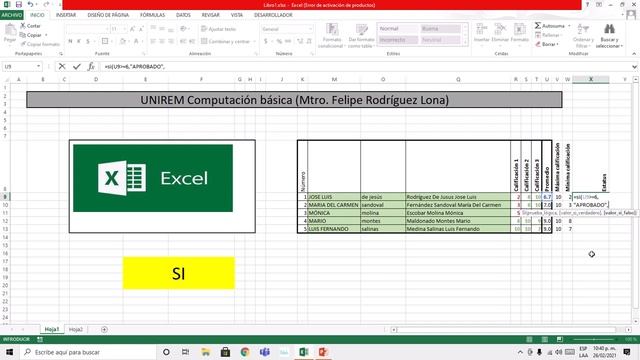
Task: Click Rellenar fill button
Action: point(548,35)
